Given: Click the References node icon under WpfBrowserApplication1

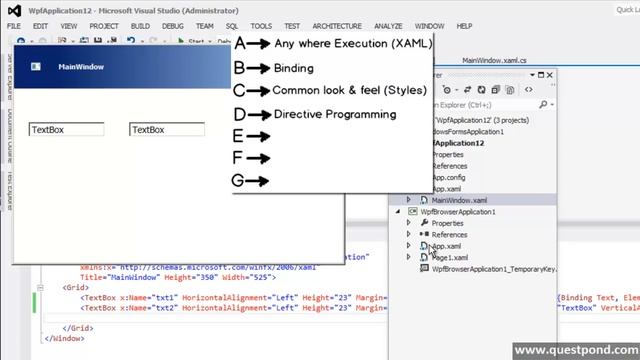Looking at the screenshot, I should tap(424, 234).
